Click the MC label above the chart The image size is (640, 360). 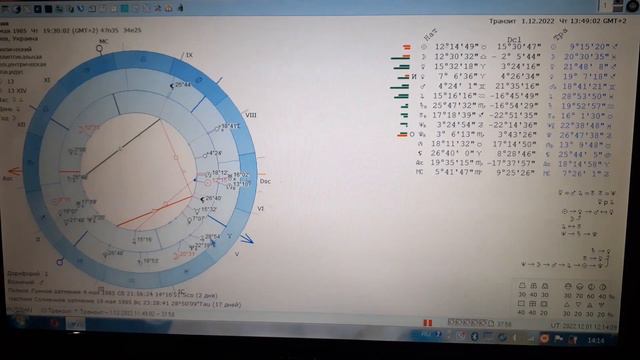point(103,41)
